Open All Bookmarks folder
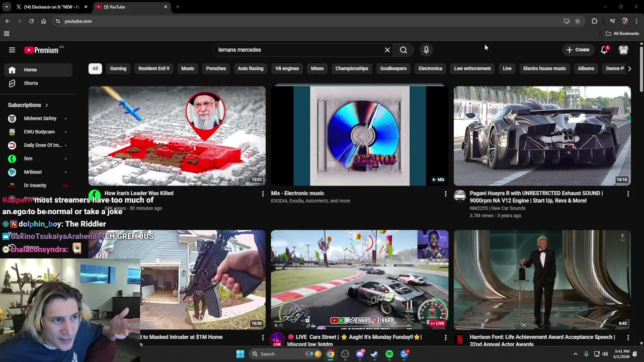 pyautogui.click(x=622, y=34)
